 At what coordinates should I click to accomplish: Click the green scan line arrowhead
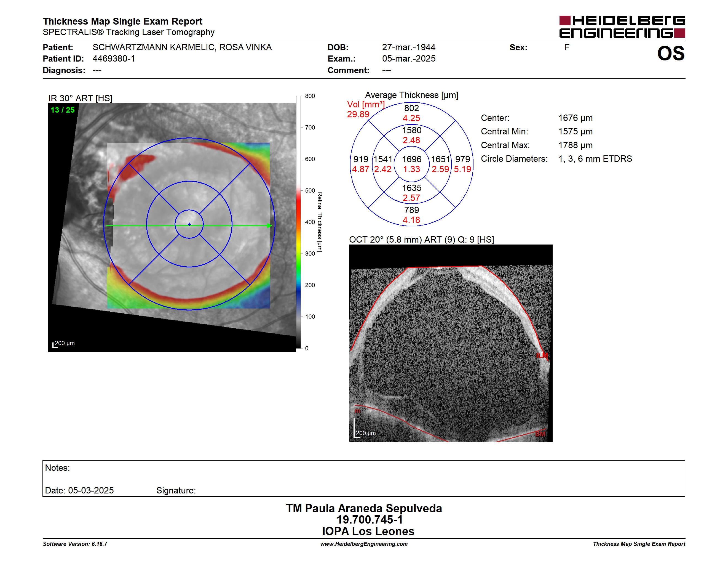point(269,226)
